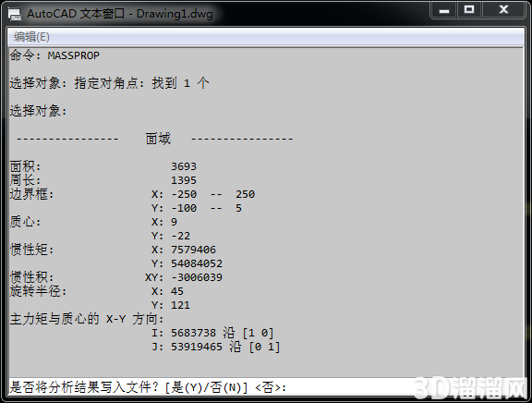Click the AutoCAD 文本窗口 - Drawing1.dwg title text

[120, 14]
